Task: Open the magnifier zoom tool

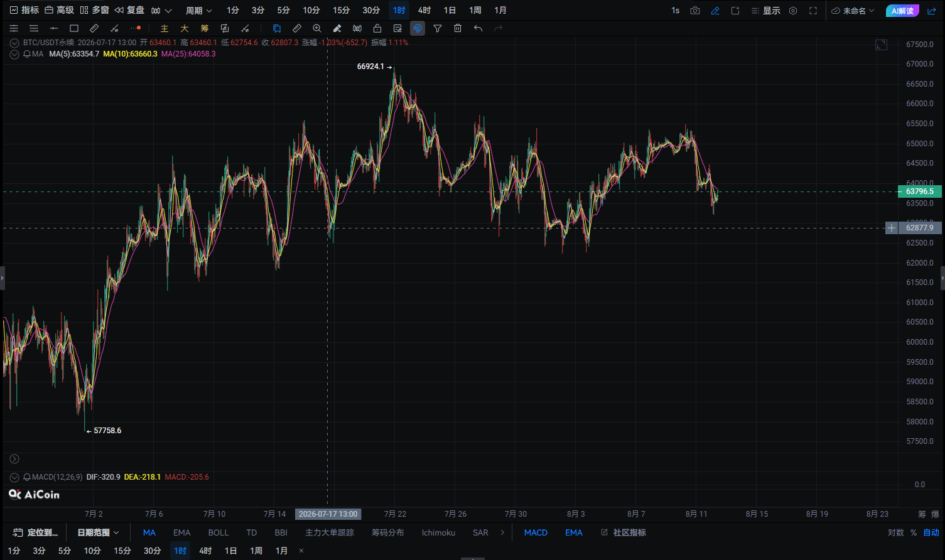Action: point(317,28)
